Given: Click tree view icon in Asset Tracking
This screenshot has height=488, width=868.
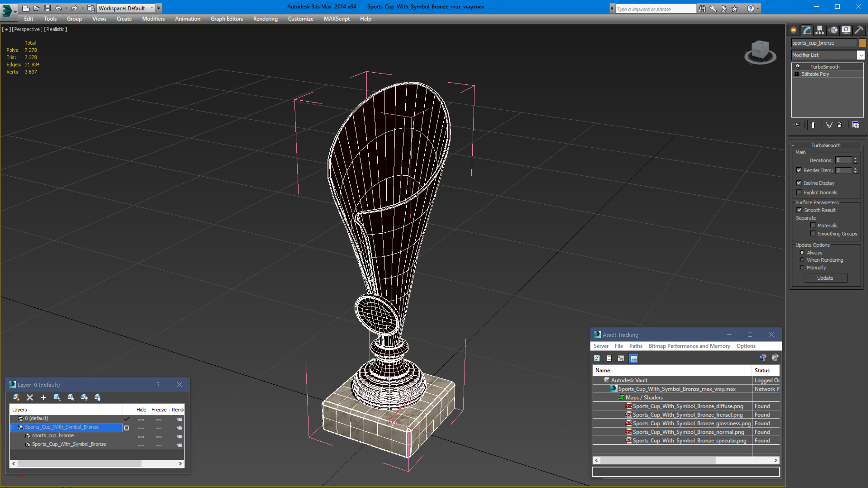Looking at the screenshot, I should (x=621, y=358).
